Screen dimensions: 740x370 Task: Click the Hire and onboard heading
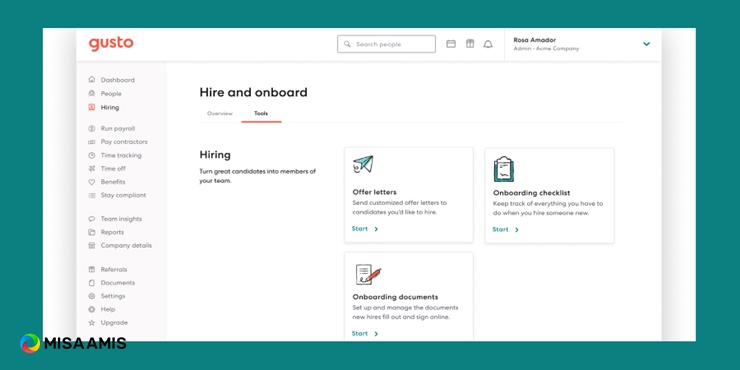pos(253,92)
